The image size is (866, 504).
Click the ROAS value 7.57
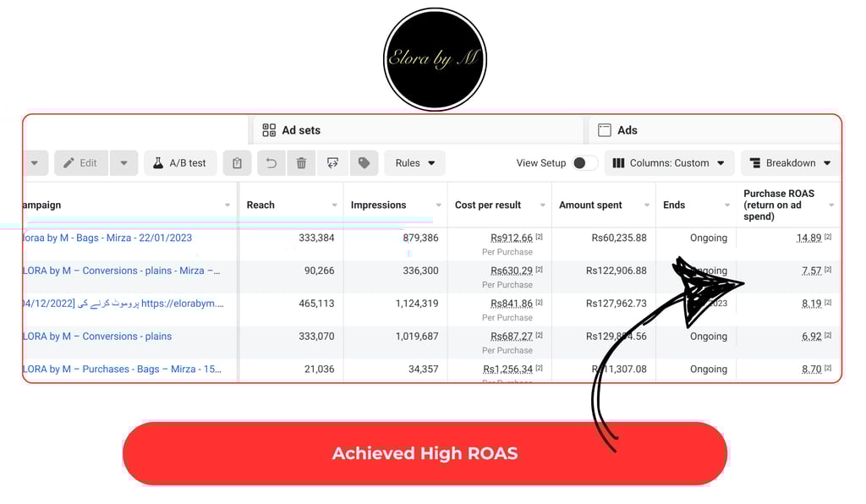point(811,271)
